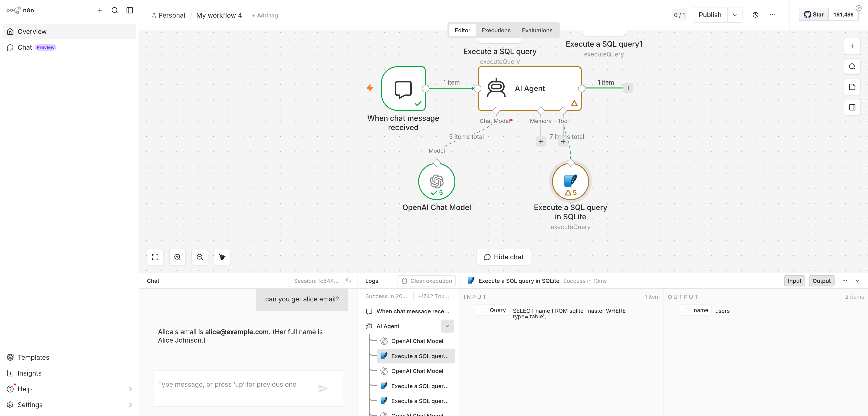868x416 pixels.
Task: Open Overview in the sidebar
Action: (69, 32)
